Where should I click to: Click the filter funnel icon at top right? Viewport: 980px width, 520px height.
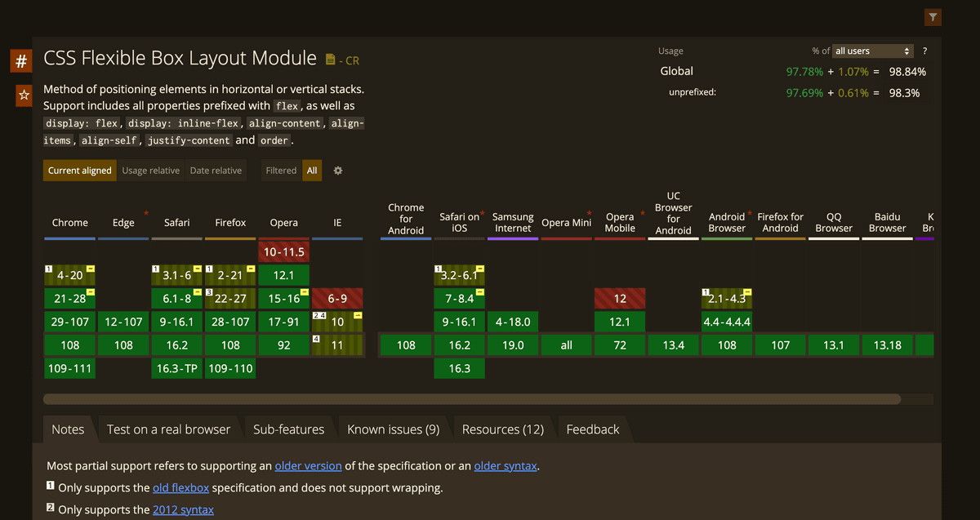coord(933,17)
